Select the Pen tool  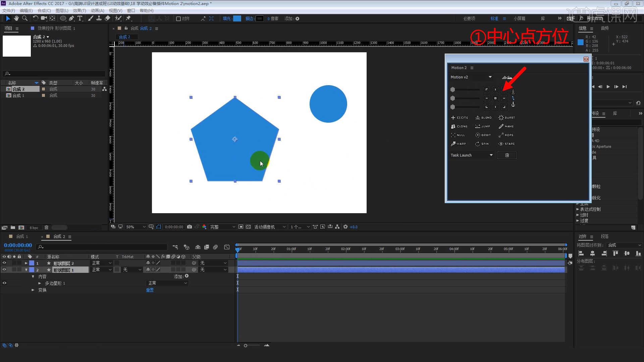coord(71,18)
